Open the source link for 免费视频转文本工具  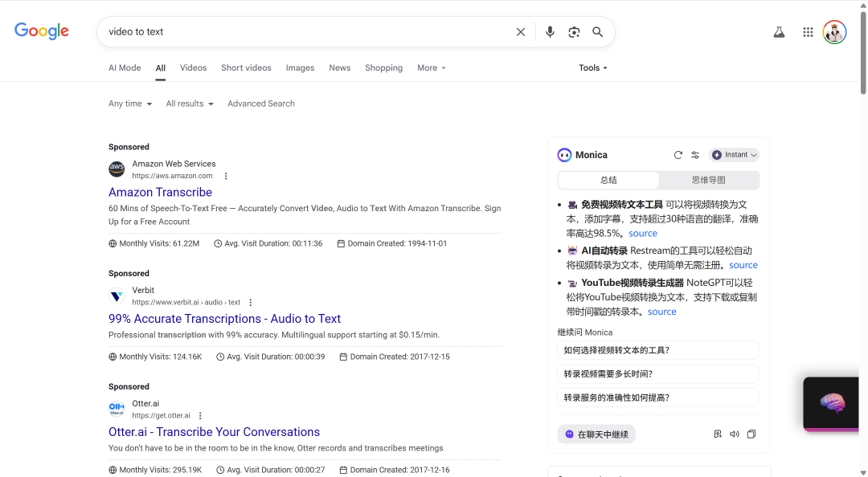point(643,234)
